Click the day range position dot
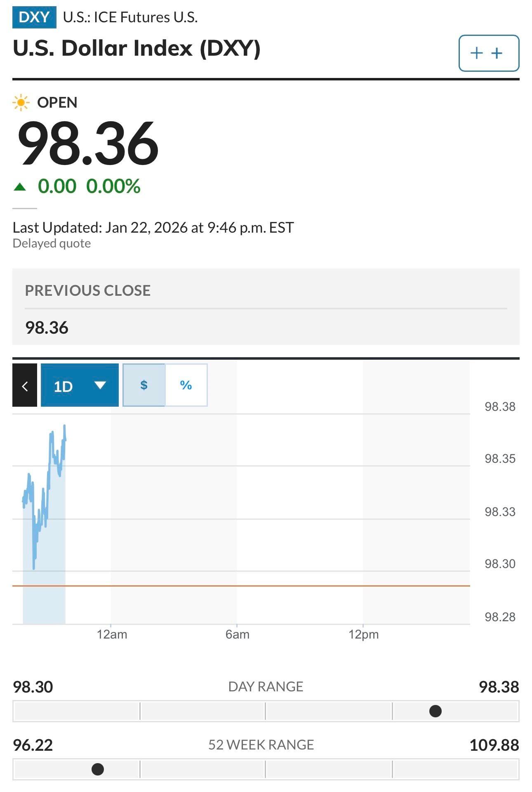Image resolution: width=532 pixels, height=792 pixels. tap(435, 711)
